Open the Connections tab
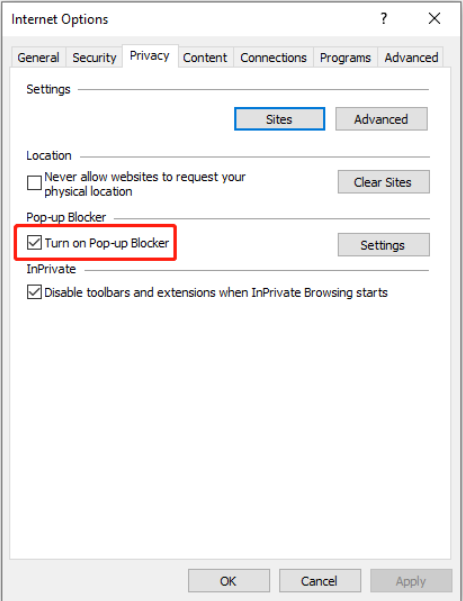 (274, 58)
